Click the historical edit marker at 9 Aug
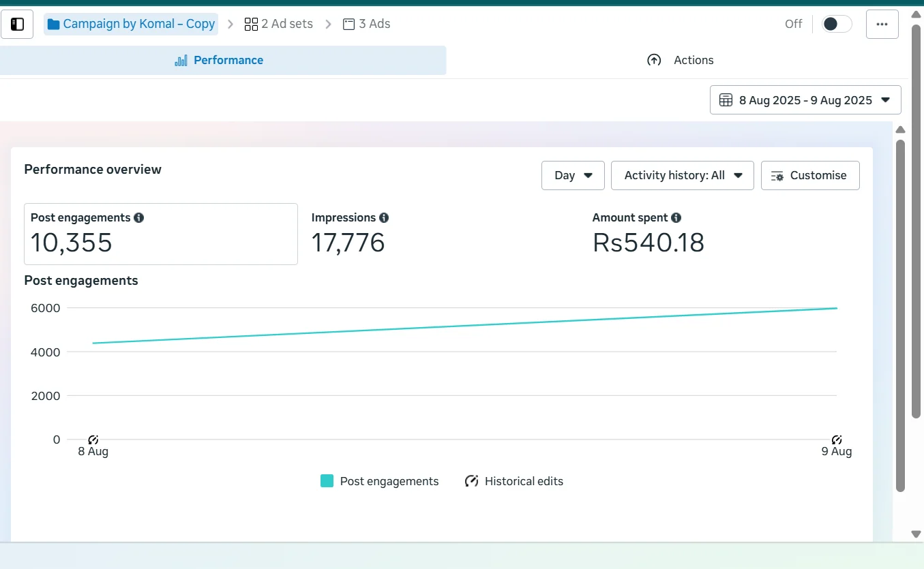This screenshot has height=569, width=924. pos(837,440)
